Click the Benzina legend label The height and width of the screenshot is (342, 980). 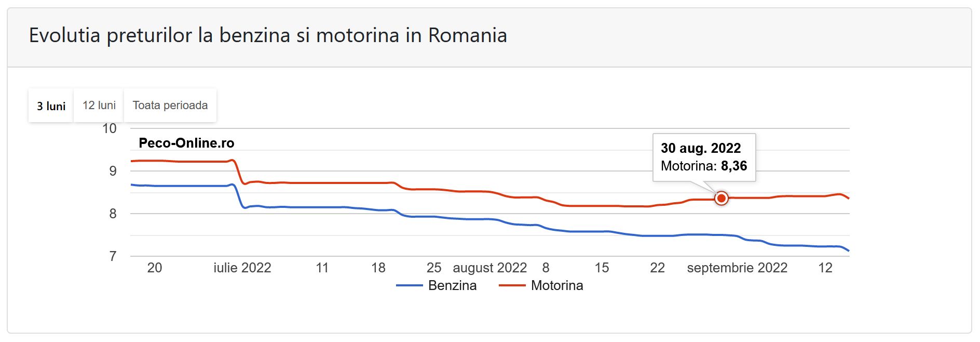pos(452,285)
